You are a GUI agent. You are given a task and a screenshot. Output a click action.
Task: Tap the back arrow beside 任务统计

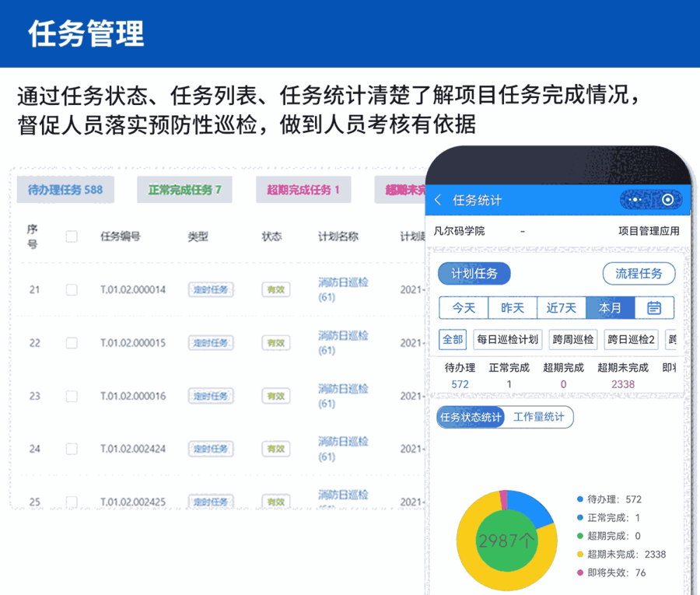pyautogui.click(x=438, y=201)
